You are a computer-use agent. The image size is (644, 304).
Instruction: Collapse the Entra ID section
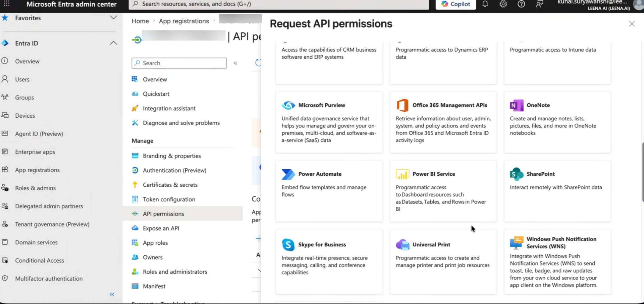[114, 43]
